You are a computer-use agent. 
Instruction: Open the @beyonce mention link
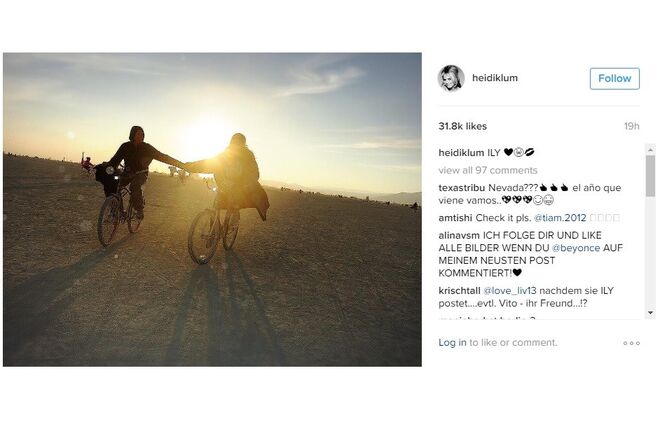pyautogui.click(x=576, y=248)
